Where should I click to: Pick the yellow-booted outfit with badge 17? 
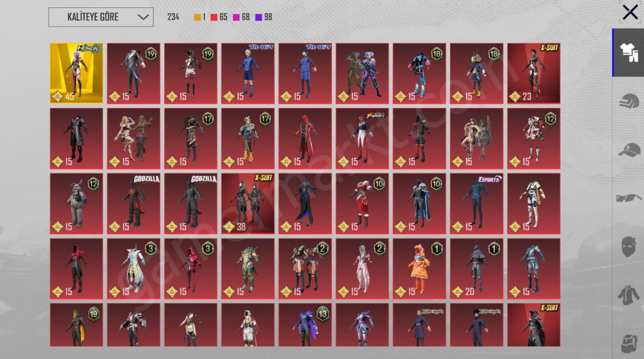(248, 139)
